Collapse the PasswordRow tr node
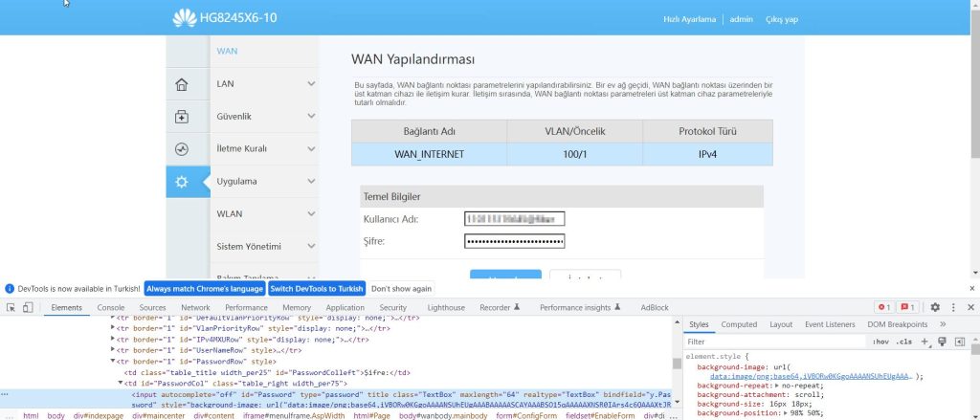Image resolution: width=980 pixels, height=420 pixels. tap(113, 362)
